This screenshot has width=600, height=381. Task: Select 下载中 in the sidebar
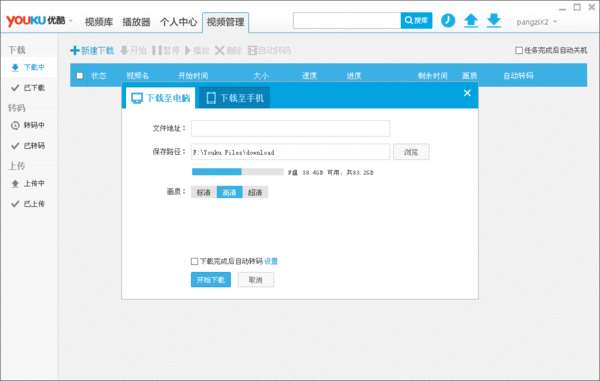[x=29, y=67]
